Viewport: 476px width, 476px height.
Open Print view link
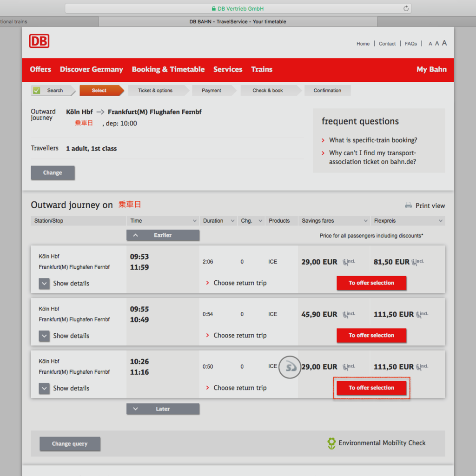[430, 206]
